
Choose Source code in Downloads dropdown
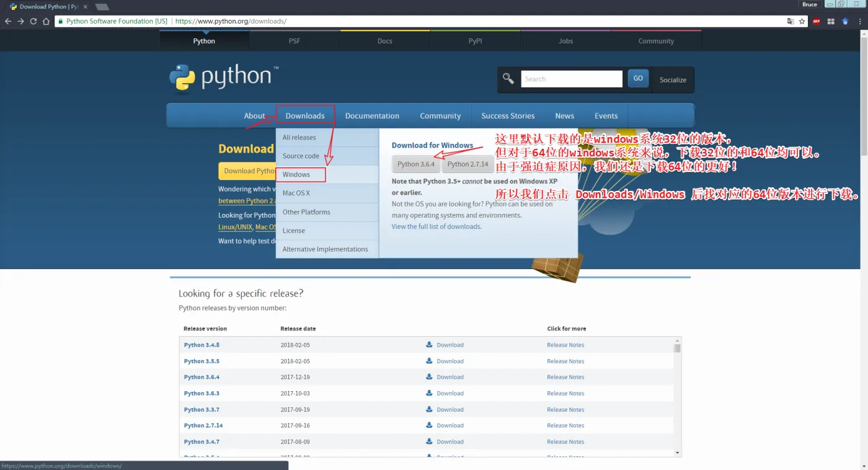327,156
